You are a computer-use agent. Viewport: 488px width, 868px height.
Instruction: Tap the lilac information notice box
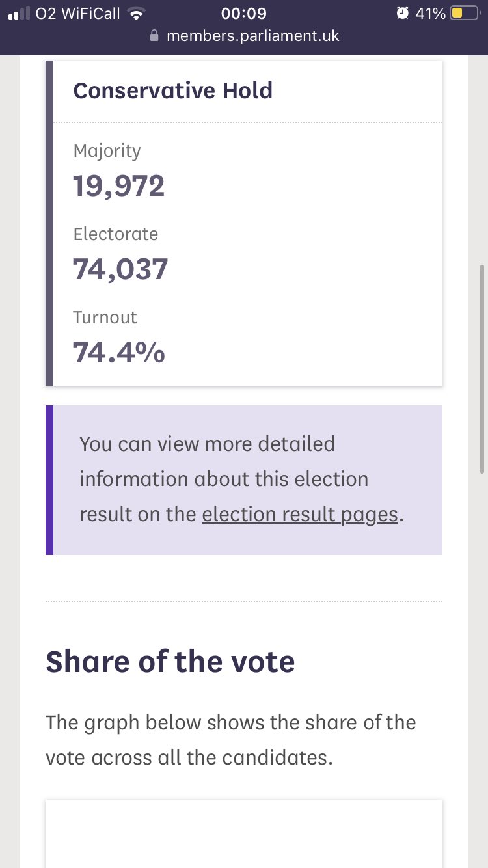pyautogui.click(x=244, y=480)
